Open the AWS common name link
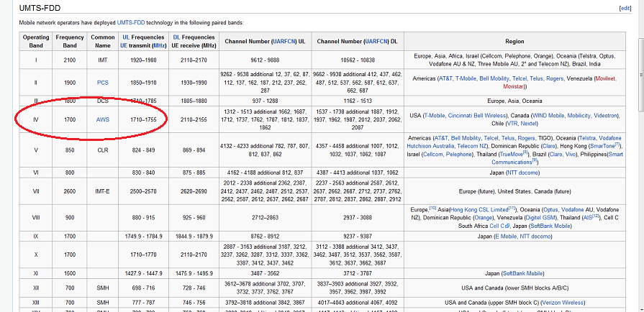The image size is (644, 312). pos(103,119)
